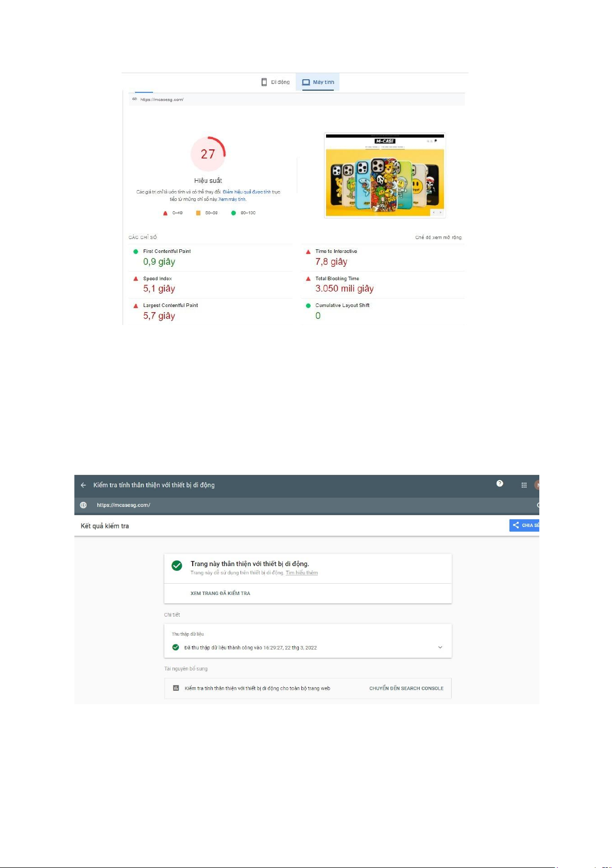The width and height of the screenshot is (614, 868).
Task: Open the Google apps grid icon
Action: click(x=524, y=485)
